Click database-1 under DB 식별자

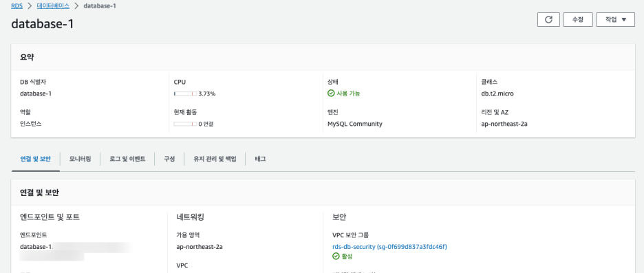[36, 94]
